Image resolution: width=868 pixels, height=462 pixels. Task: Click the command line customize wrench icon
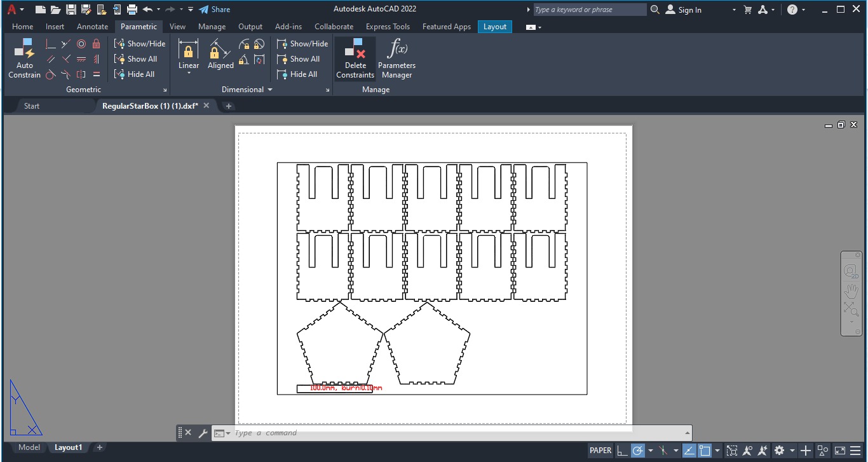coord(203,433)
